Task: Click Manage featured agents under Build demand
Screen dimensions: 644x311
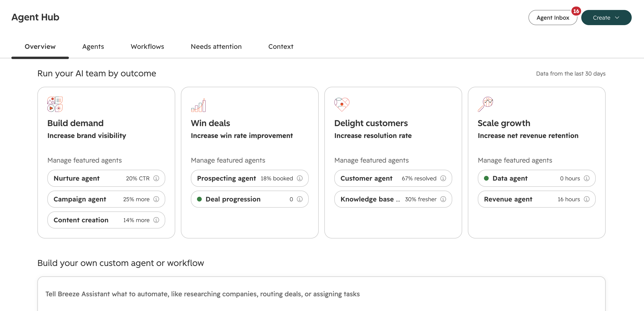Action: [85, 160]
